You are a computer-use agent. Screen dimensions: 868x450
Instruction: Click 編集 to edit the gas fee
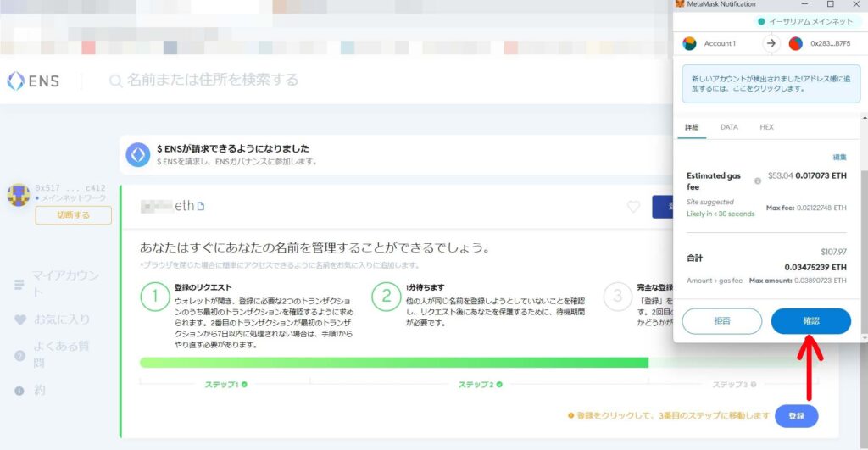840,157
